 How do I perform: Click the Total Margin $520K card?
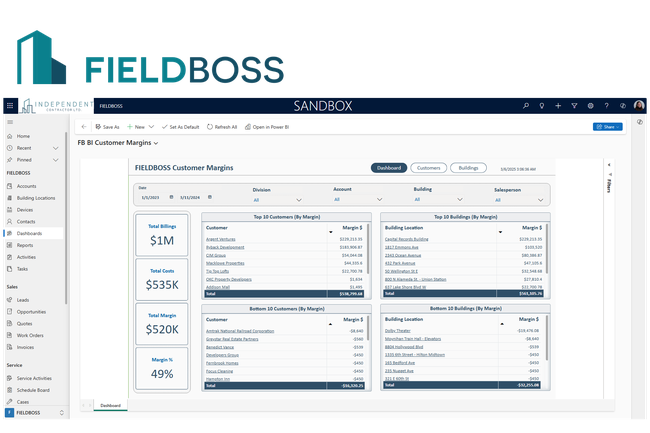pos(162,324)
